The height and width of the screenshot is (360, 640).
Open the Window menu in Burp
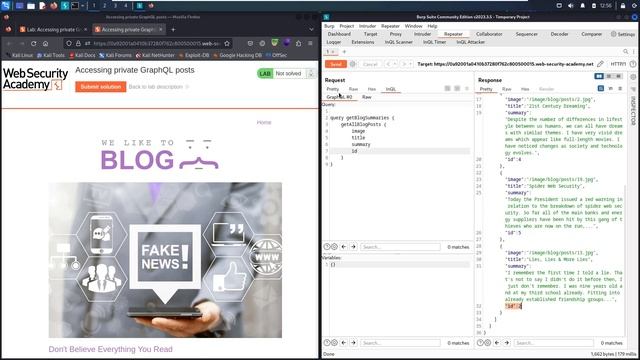coord(413,26)
